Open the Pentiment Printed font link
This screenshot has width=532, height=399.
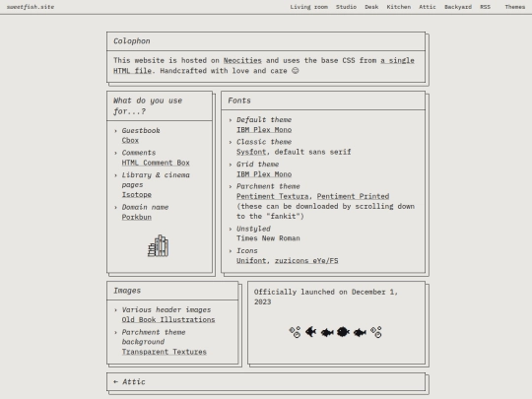353,196
